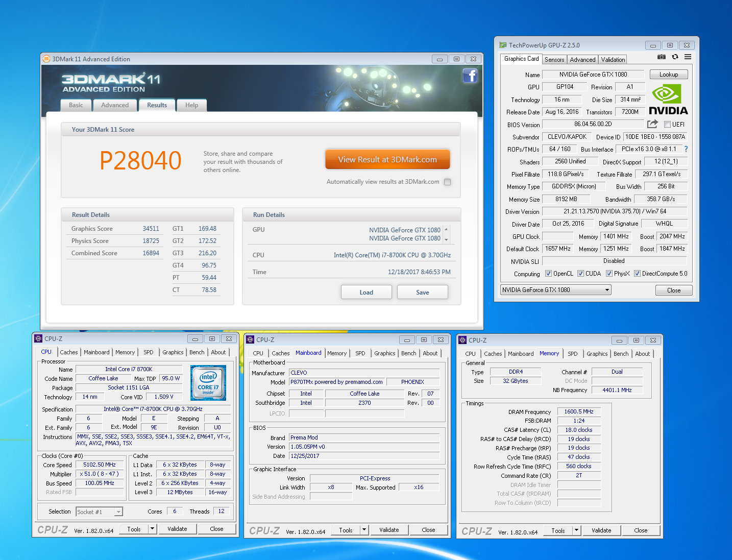Click the BIOS export arrow icon in GPU-Z
This screenshot has height=560, width=732.
[652, 124]
